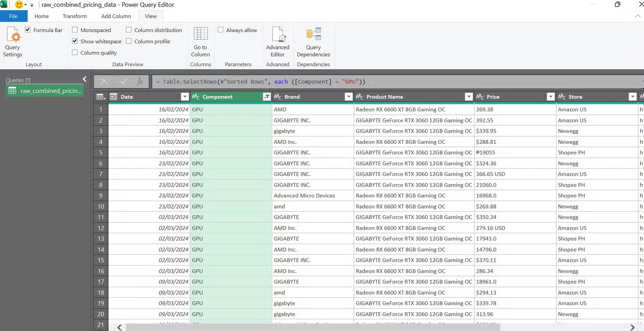Open the Advanced Editor
This screenshot has width=644, height=331.
click(278, 35)
